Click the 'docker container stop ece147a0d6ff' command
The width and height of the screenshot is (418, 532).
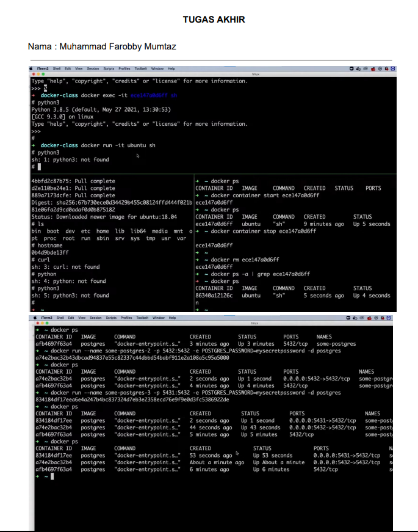point(264,231)
